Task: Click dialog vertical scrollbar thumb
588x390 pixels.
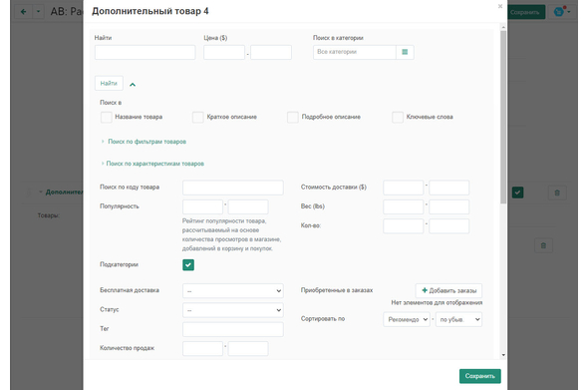Action: 503,117
